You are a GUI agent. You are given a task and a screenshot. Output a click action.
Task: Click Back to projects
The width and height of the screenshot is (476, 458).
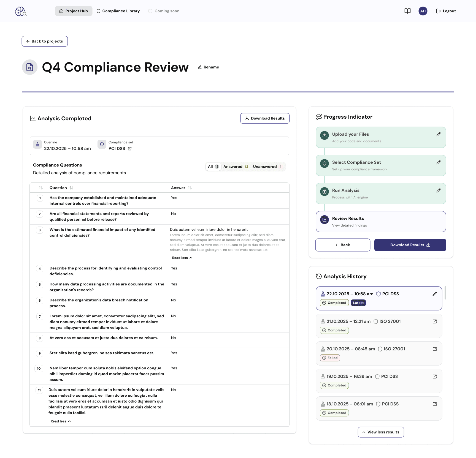[x=44, y=41]
